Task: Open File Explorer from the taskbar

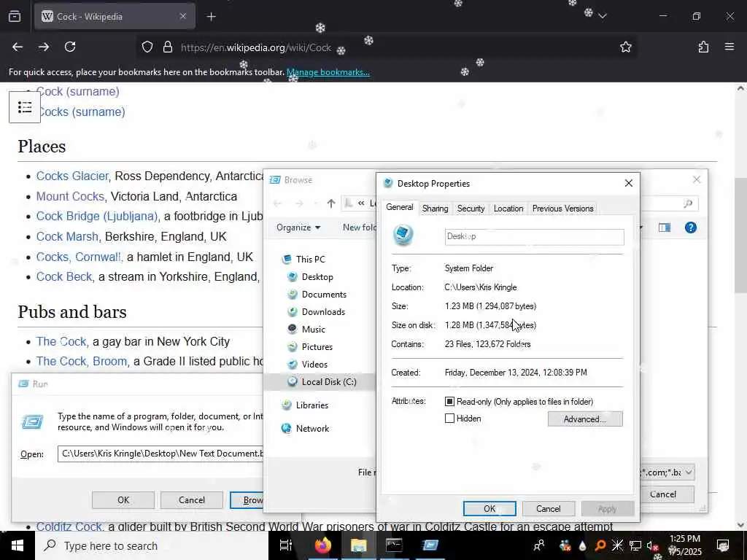Action: click(358, 545)
